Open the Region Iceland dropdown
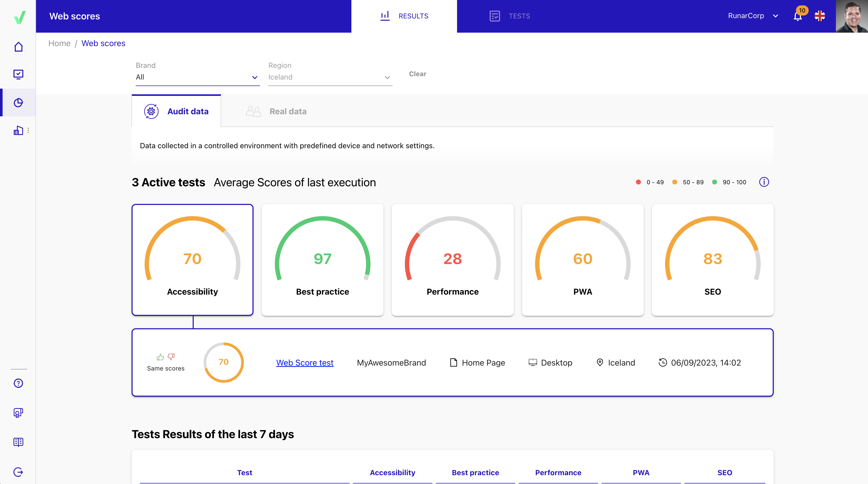Viewport: 868px width, 484px height. [330, 77]
